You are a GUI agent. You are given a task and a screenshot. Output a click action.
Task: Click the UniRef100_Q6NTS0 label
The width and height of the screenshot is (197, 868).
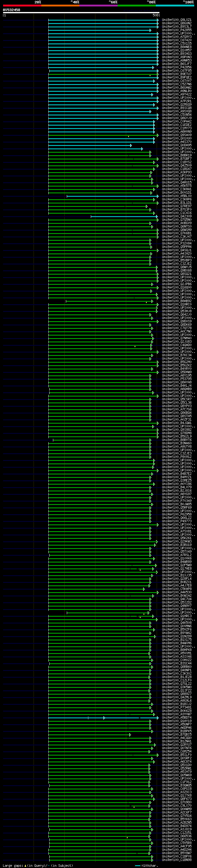click(176, 226)
